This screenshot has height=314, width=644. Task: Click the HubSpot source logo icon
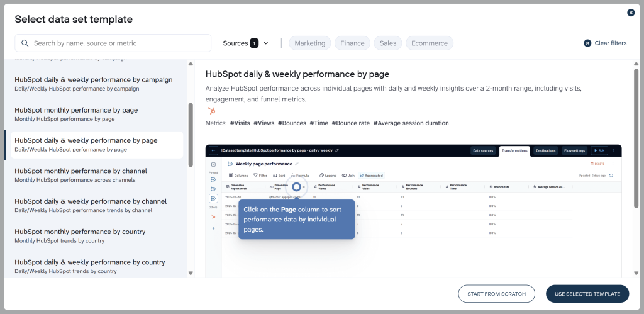pos(211,111)
